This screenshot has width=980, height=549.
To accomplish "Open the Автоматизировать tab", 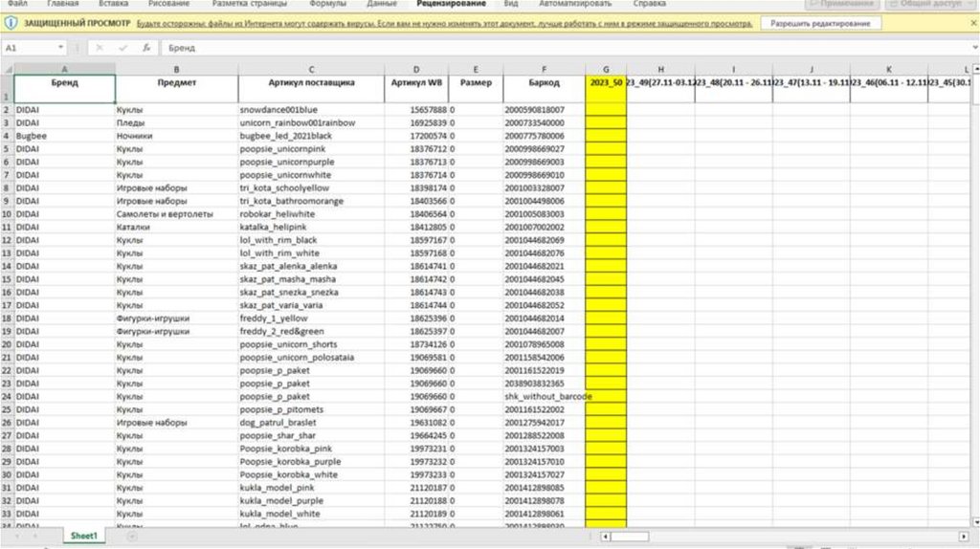I will pos(575,4).
